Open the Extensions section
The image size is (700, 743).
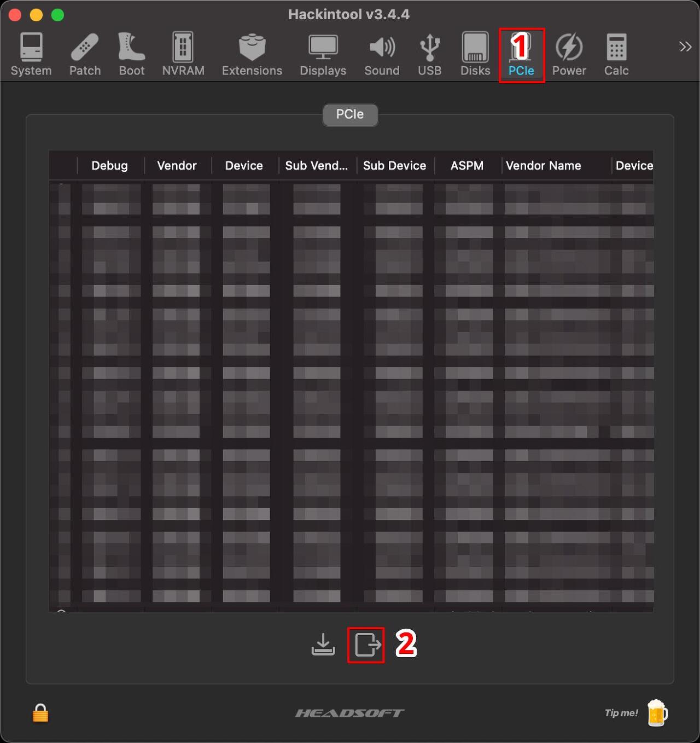[x=252, y=55]
